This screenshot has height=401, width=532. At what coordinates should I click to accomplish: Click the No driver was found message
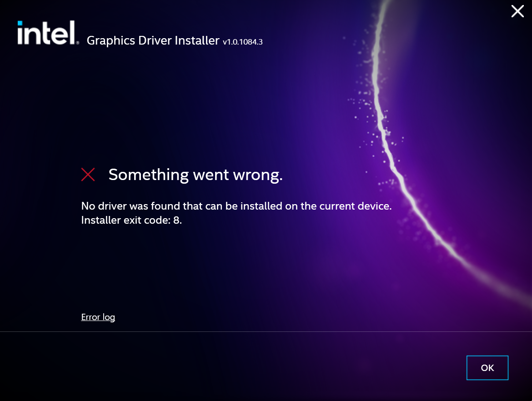tap(236, 206)
